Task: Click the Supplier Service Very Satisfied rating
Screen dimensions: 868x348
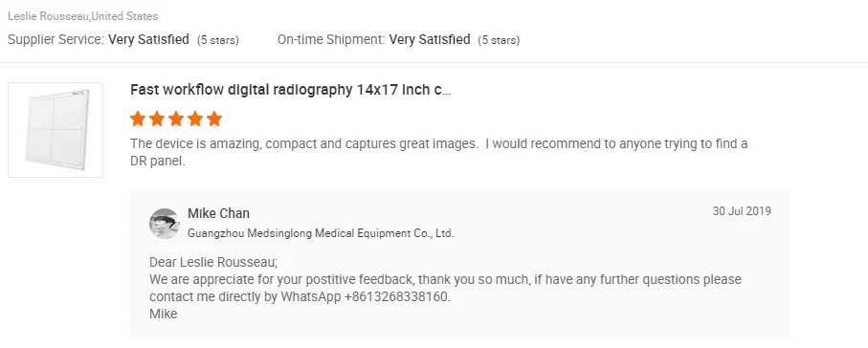Action: pos(148,40)
